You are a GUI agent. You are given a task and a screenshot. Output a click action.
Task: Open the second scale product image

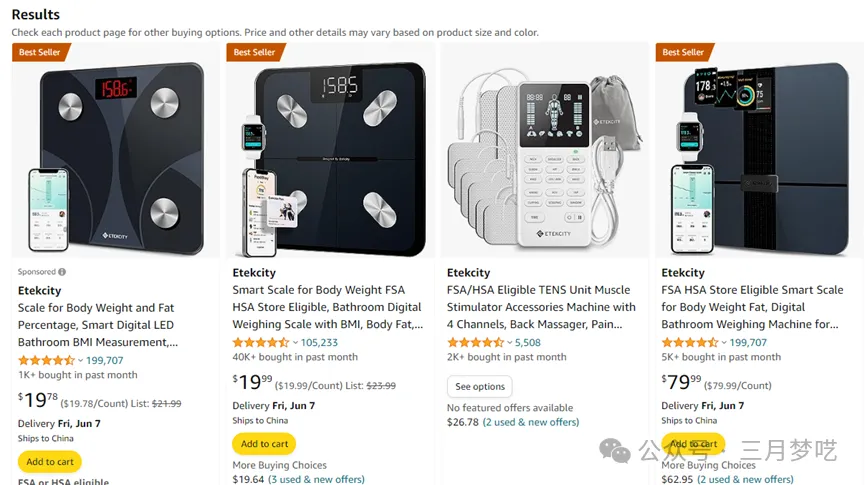tap(330, 150)
